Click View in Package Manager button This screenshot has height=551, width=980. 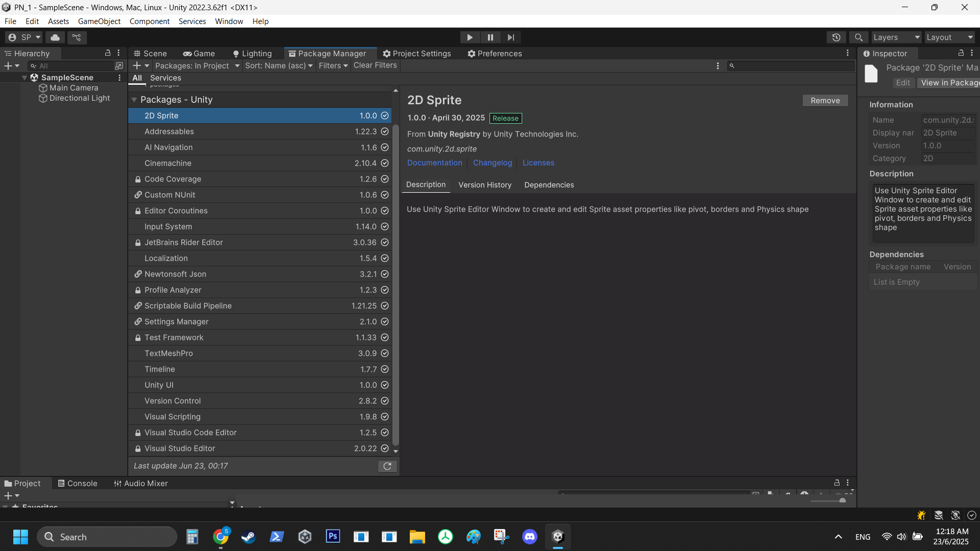click(949, 83)
